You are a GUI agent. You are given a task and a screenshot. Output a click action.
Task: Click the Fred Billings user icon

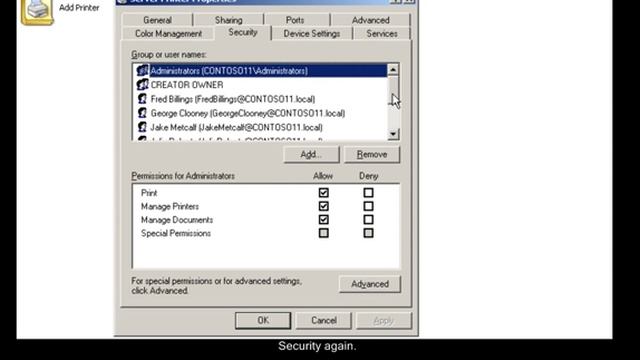pos(142,99)
